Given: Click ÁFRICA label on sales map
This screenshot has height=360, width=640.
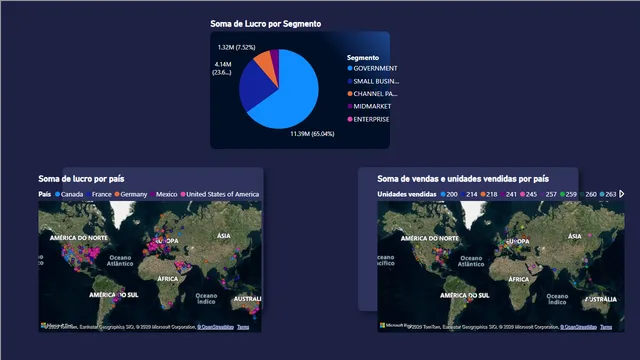Looking at the screenshot, I should [x=519, y=279].
